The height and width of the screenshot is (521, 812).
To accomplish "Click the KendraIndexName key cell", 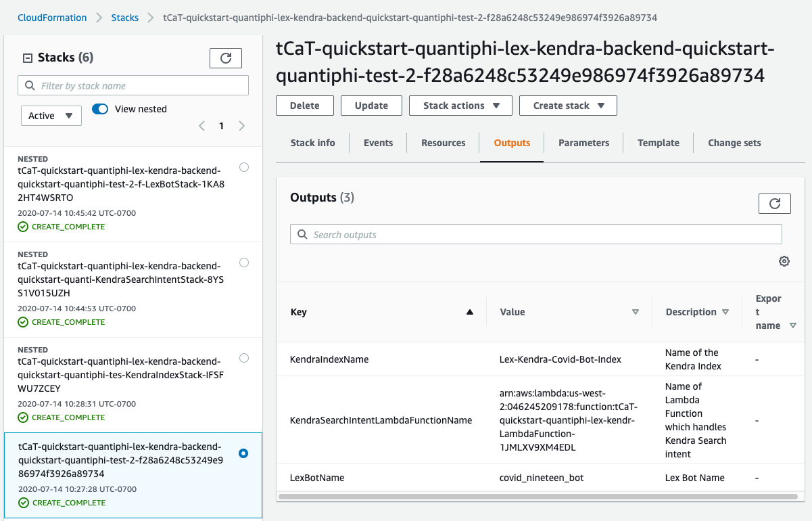I will 329,359.
